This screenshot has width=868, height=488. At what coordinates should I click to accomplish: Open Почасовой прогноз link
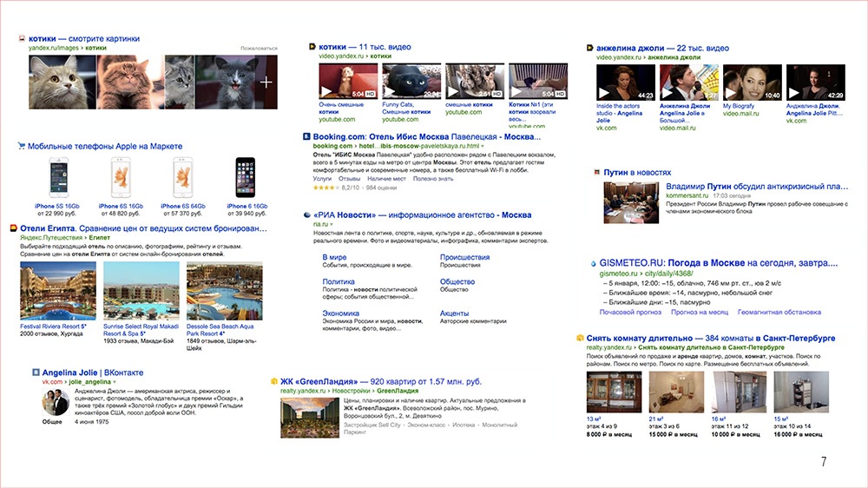coord(630,312)
